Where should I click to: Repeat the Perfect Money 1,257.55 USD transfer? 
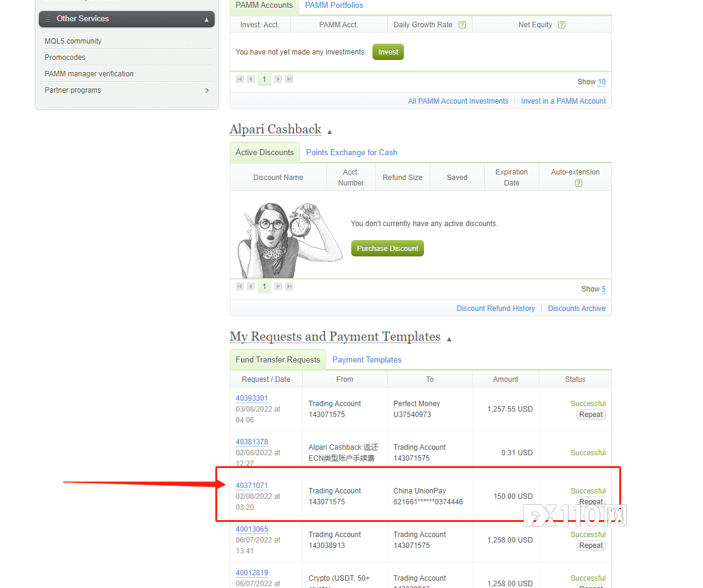coord(591,415)
